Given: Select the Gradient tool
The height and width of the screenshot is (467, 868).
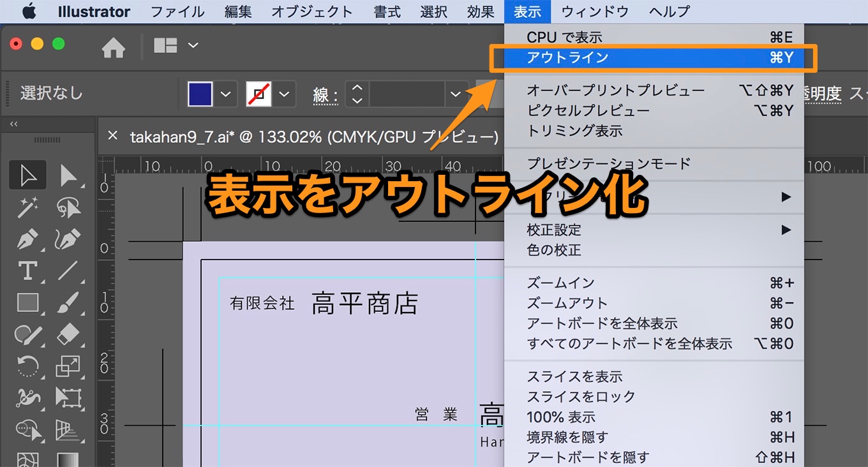Looking at the screenshot, I should [x=68, y=459].
